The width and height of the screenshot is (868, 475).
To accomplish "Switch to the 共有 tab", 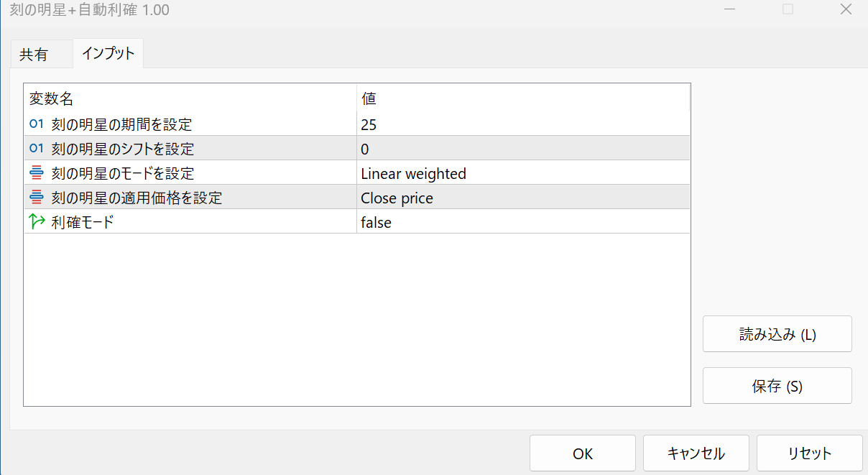I will [34, 55].
